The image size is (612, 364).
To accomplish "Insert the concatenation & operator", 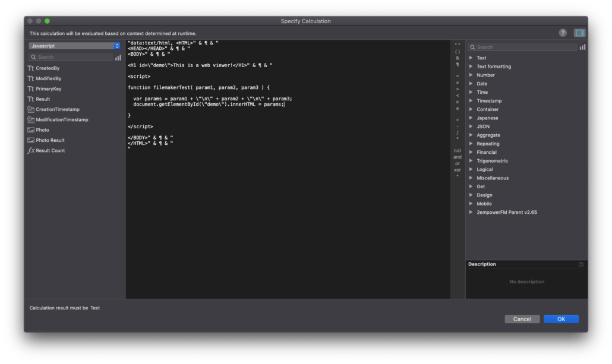I will [x=458, y=59].
